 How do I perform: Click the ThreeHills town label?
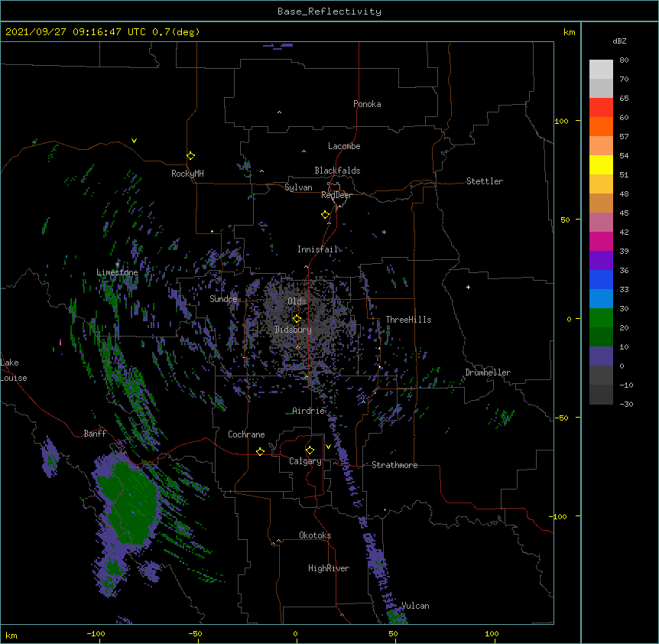[x=408, y=320]
